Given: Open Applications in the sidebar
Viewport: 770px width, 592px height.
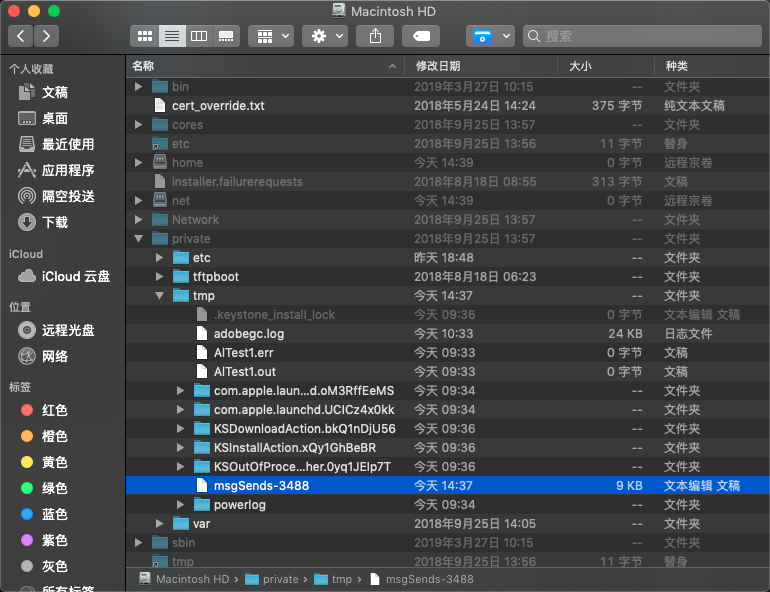Looking at the screenshot, I should pyautogui.click(x=56, y=170).
